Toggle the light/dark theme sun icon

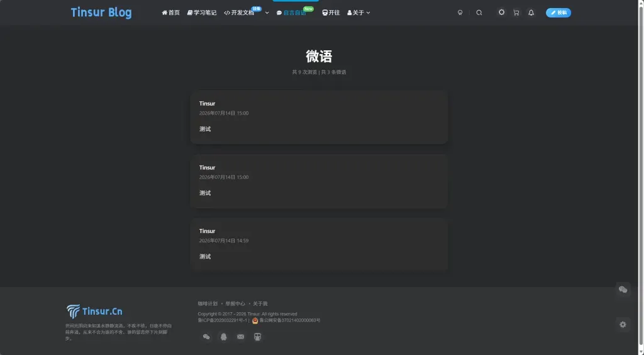pyautogui.click(x=501, y=13)
